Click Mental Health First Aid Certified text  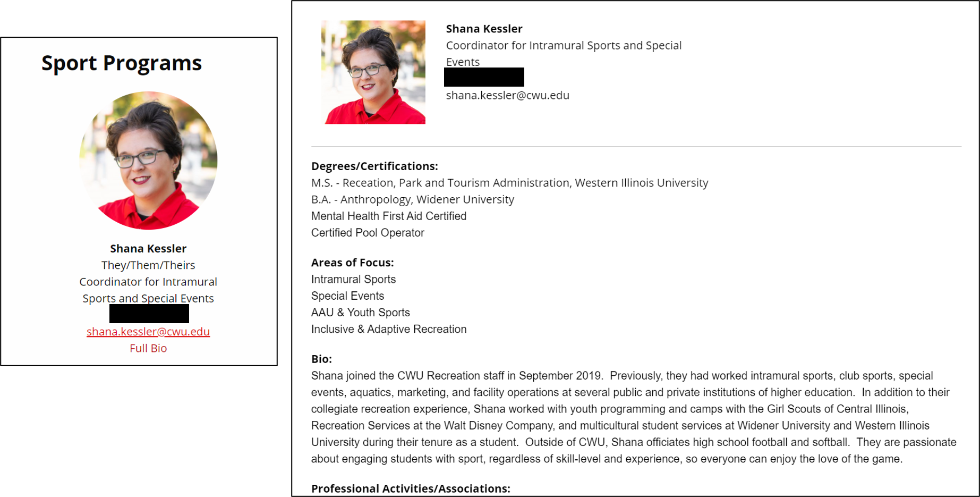pyautogui.click(x=388, y=216)
